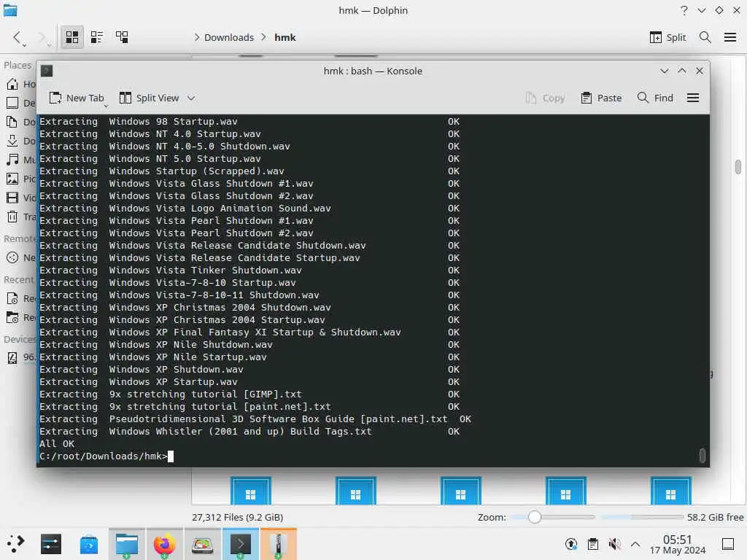Click Konsole keep-below chevron button

[664, 71]
